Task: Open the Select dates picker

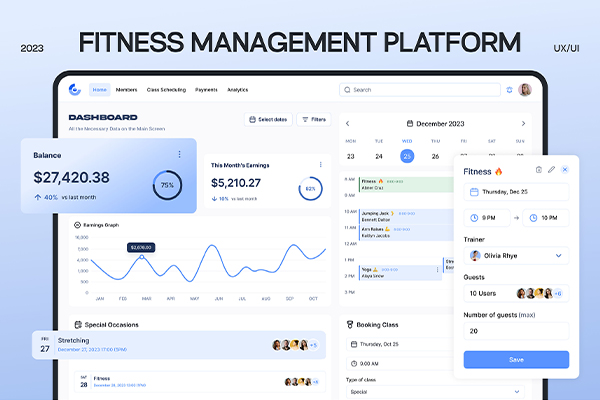Action: pyautogui.click(x=268, y=119)
